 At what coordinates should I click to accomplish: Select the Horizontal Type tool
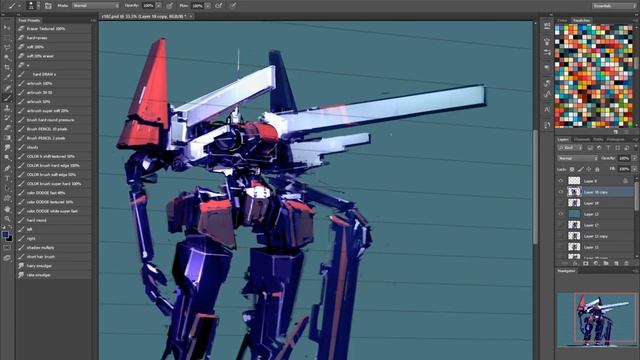tap(7, 178)
